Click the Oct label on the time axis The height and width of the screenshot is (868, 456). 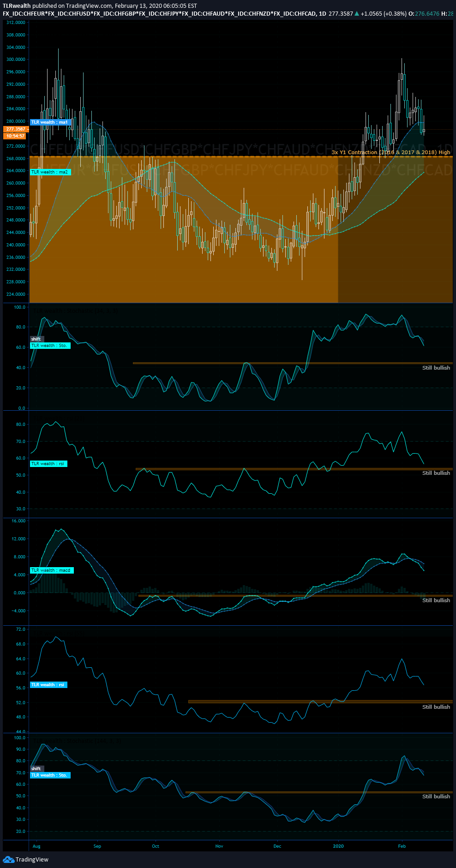point(156,846)
